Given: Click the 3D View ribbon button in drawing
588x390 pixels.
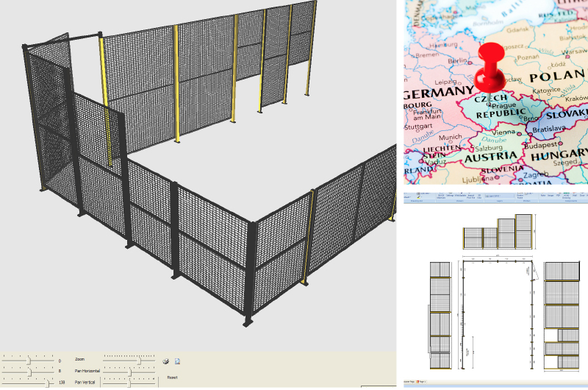Looking at the screenshot, I should coord(479,196).
